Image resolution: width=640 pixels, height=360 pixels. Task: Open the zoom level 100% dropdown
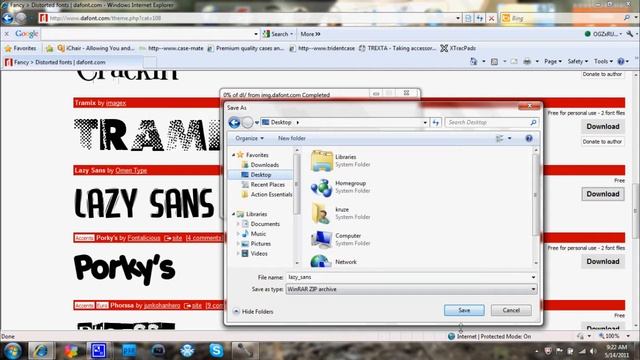click(x=629, y=336)
